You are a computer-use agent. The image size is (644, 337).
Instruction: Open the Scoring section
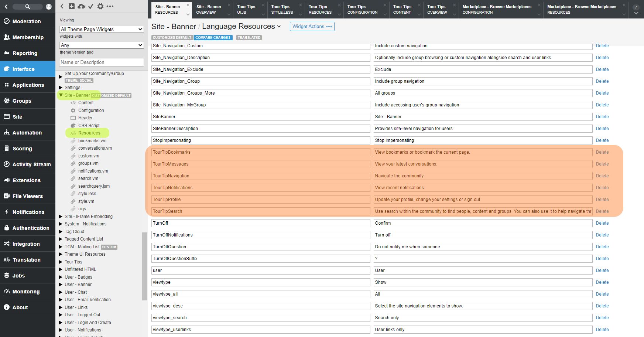click(x=28, y=149)
